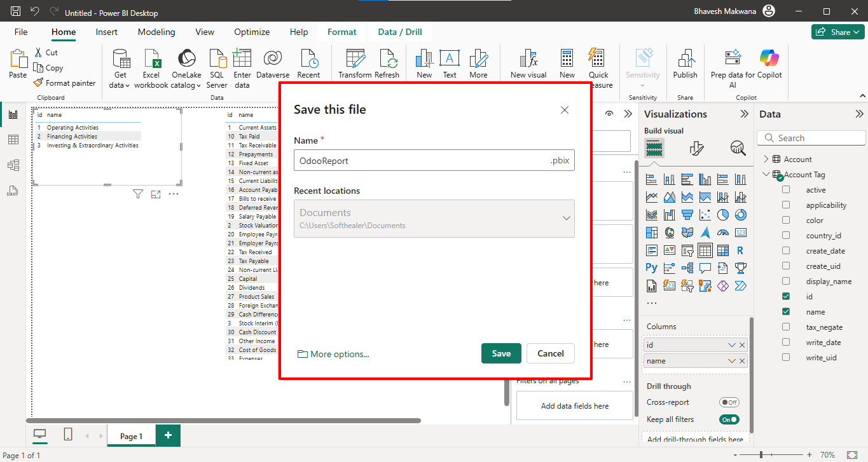Adjust the zoom slider in status bar
Screen dimensions: 868x462
click(761, 455)
